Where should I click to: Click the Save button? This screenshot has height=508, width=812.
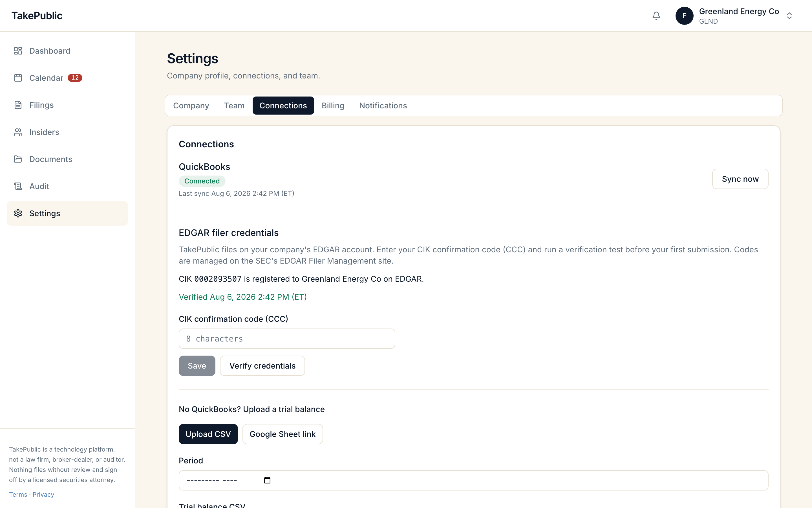pyautogui.click(x=197, y=366)
